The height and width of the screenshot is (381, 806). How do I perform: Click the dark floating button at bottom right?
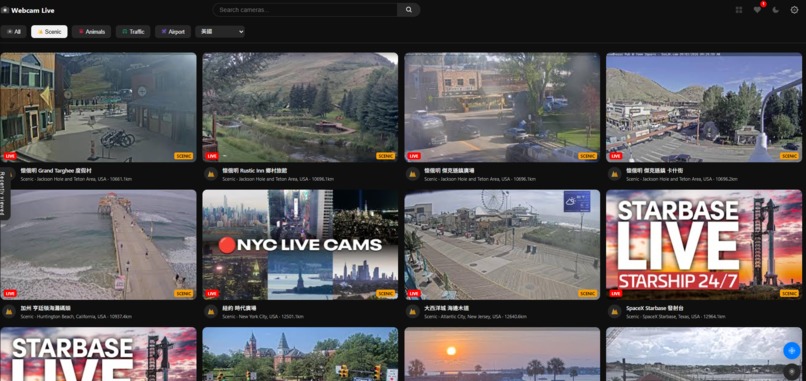click(792, 371)
